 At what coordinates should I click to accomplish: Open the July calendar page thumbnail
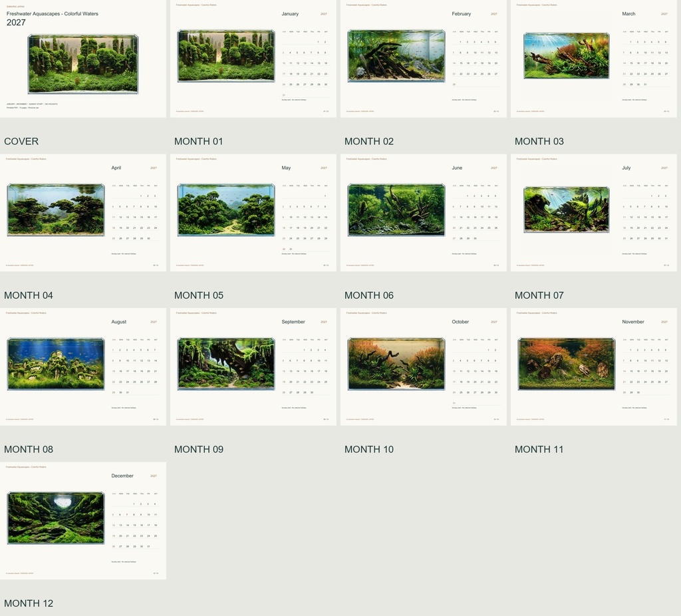(594, 213)
